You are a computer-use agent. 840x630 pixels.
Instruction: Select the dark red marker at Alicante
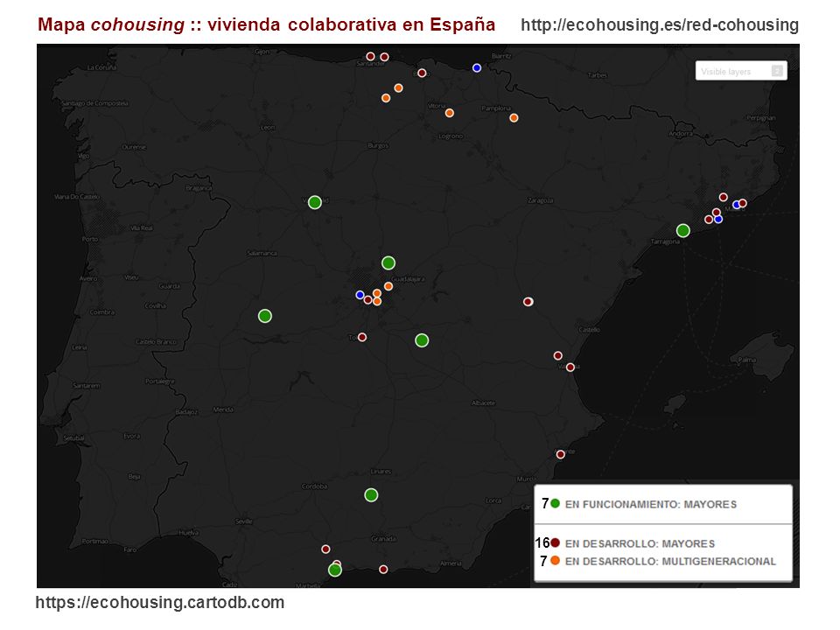coord(560,454)
